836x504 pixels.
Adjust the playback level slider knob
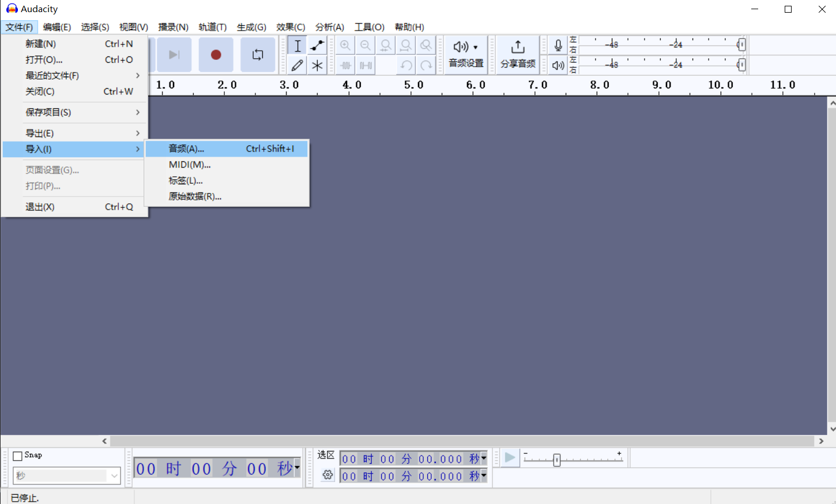[x=741, y=65]
